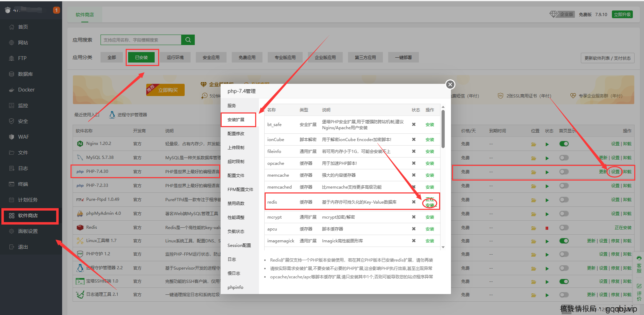Click the Nginx logo icon in the list
Viewport: 644px width, 315px height.
80,143
